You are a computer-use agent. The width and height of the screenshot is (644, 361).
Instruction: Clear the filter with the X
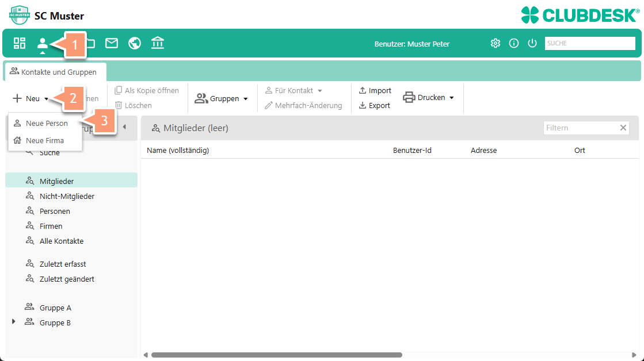[623, 128]
